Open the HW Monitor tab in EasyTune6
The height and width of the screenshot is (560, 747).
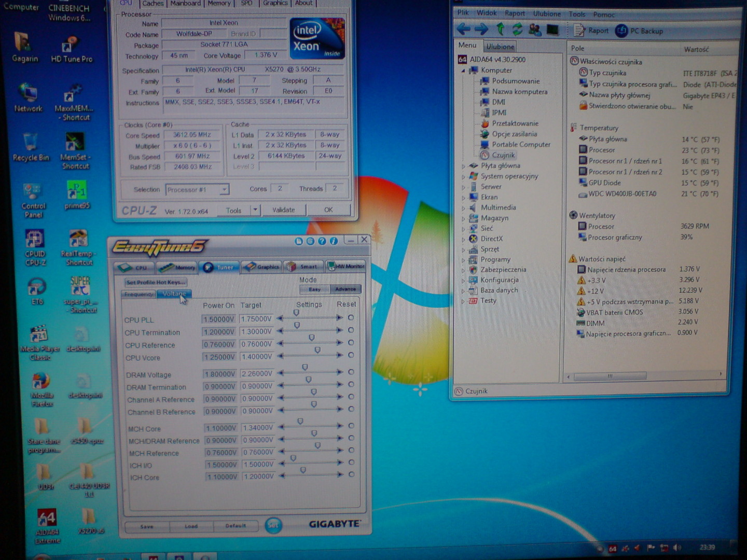point(345,266)
